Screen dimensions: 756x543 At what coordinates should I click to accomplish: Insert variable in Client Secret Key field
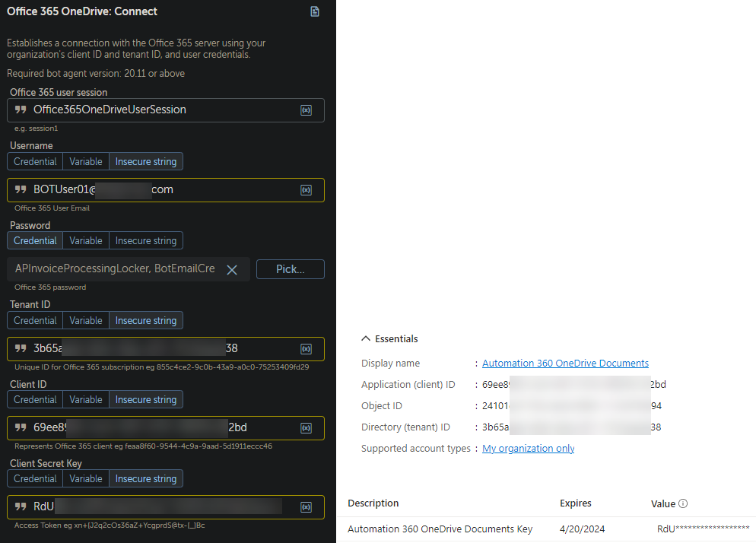click(307, 507)
